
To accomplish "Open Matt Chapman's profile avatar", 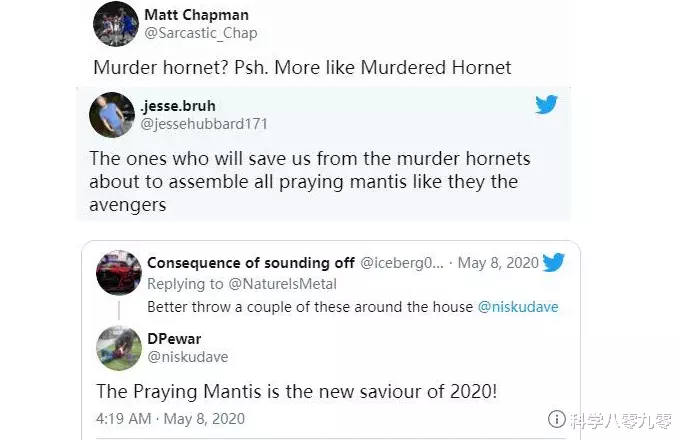I will click(116, 23).
